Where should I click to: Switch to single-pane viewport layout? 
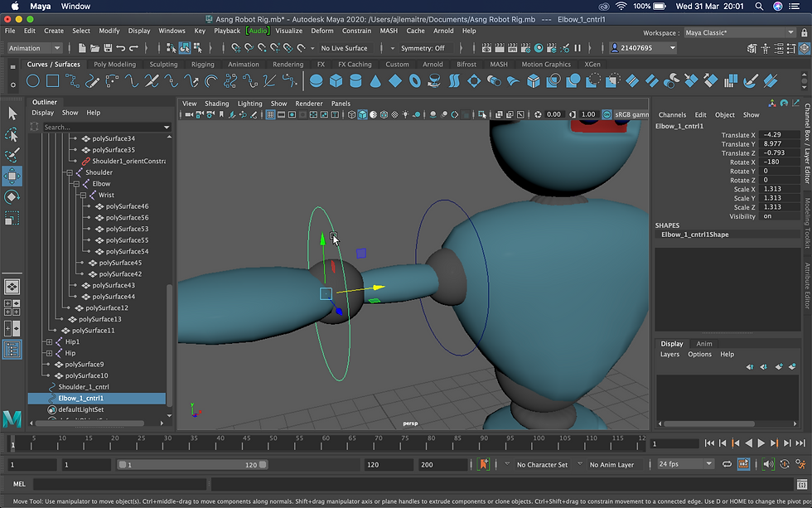point(12,287)
